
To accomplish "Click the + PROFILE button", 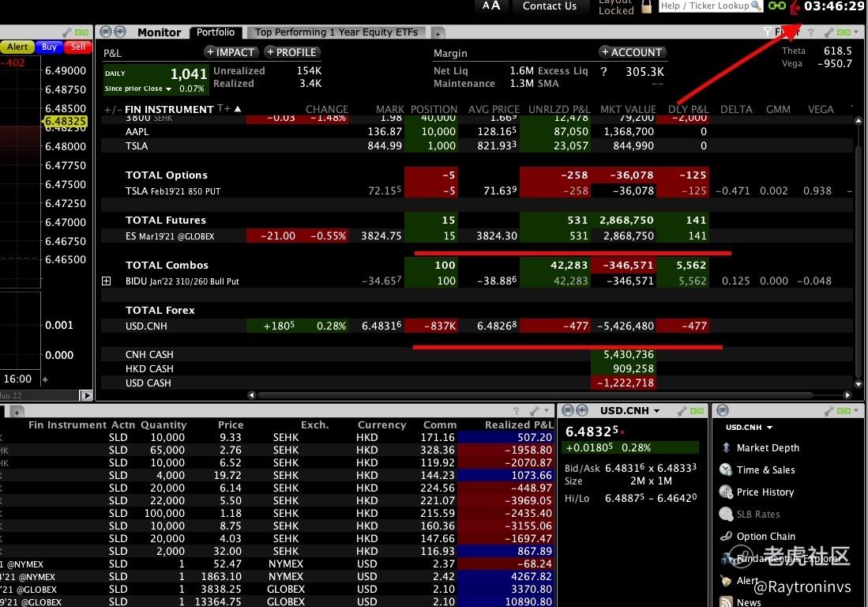I will [x=291, y=52].
